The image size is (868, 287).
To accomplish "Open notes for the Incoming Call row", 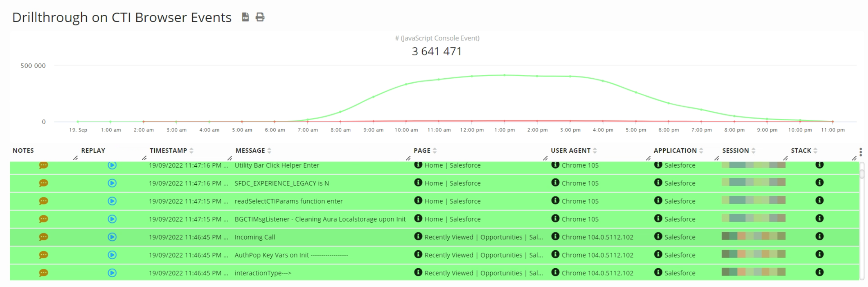I will tap(44, 237).
